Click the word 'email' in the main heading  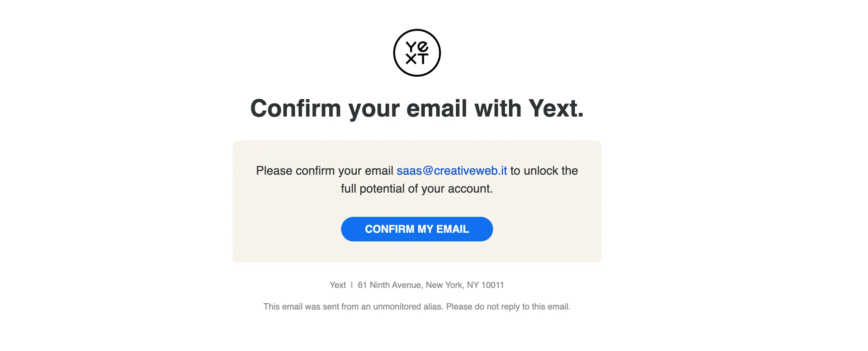pyautogui.click(x=437, y=109)
